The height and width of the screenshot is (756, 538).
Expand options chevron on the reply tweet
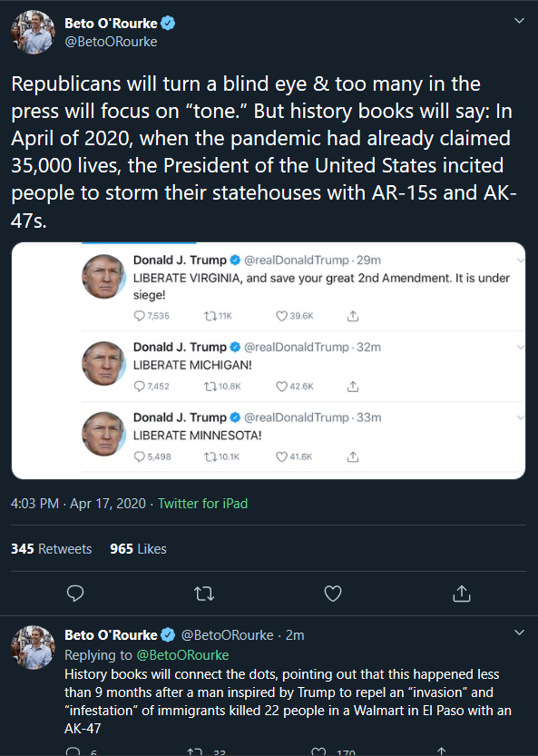pyautogui.click(x=519, y=632)
